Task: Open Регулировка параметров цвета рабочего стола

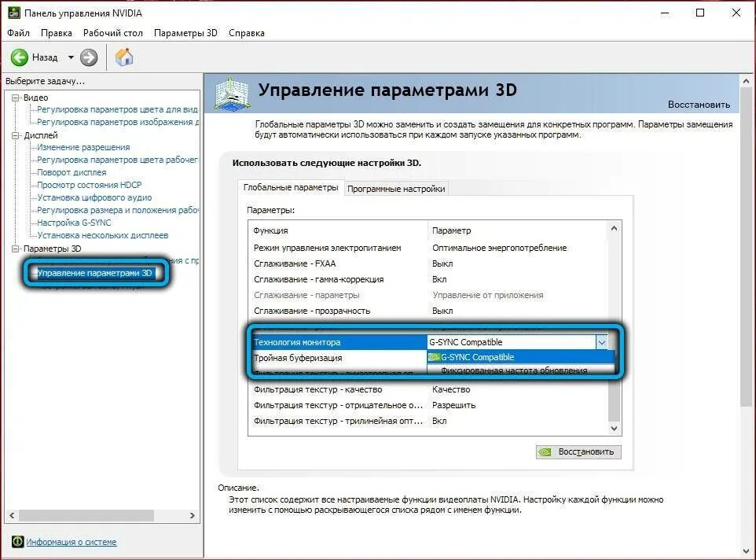Action: pos(117,160)
